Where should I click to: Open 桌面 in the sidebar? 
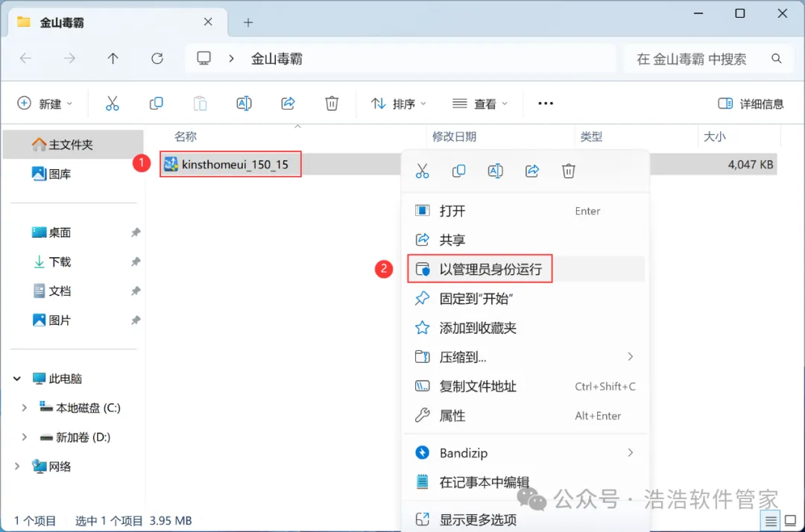pyautogui.click(x=73, y=232)
